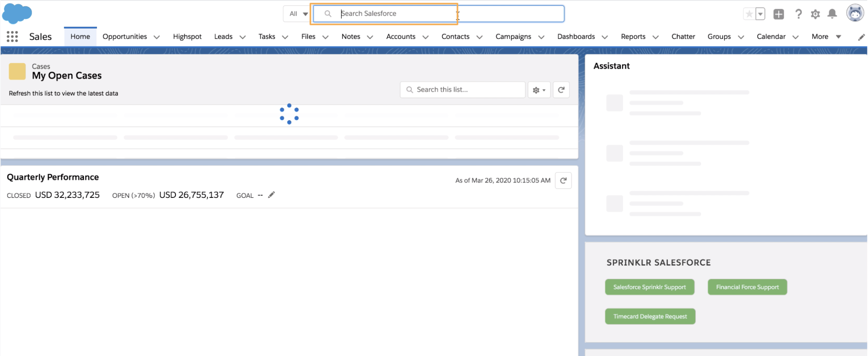
Task: Open the setup gear icon in header
Action: click(815, 14)
